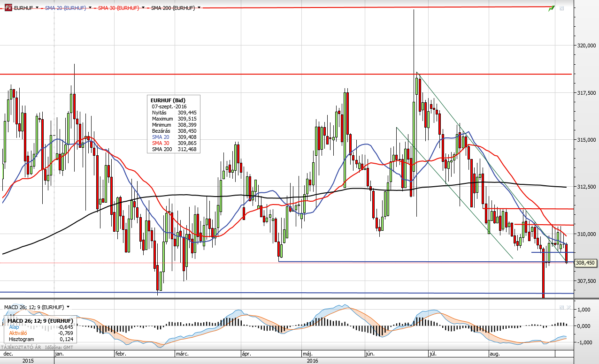The image size is (599, 364).
Task: Click the SMA 200 312,468 value row
Action: click(174, 149)
